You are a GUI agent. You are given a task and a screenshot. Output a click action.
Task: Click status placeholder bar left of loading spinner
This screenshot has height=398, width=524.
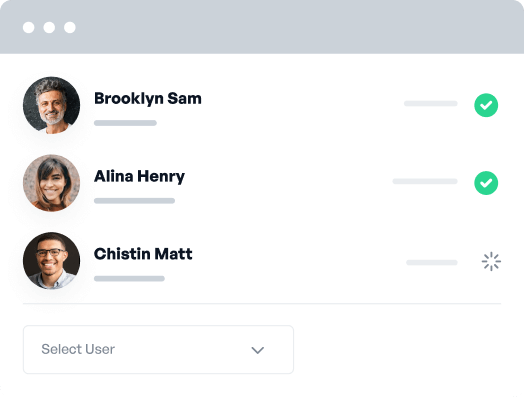pos(432,263)
